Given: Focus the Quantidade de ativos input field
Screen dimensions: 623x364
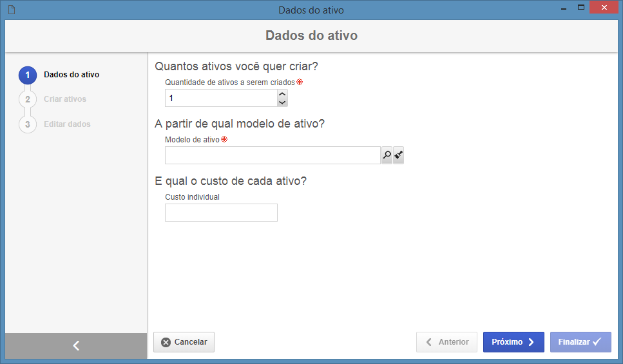Looking at the screenshot, I should (222, 98).
